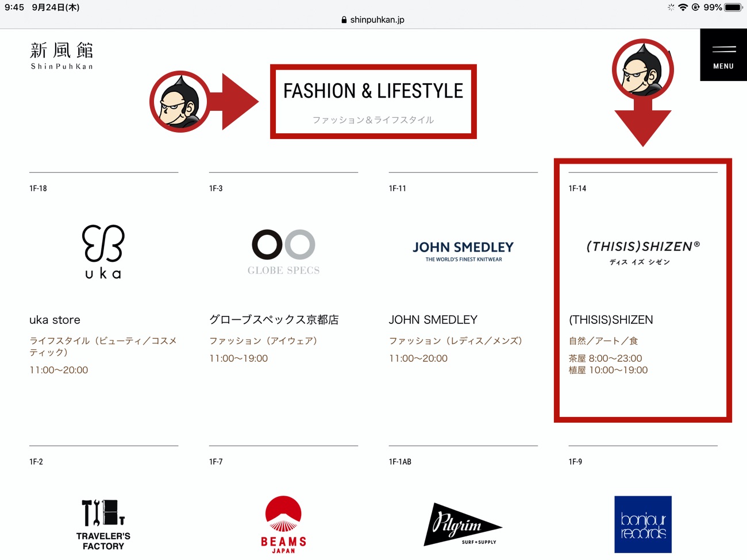The height and width of the screenshot is (560, 747).
Task: Click the FASHION & LIFESTYLE heading
Action: (373, 91)
